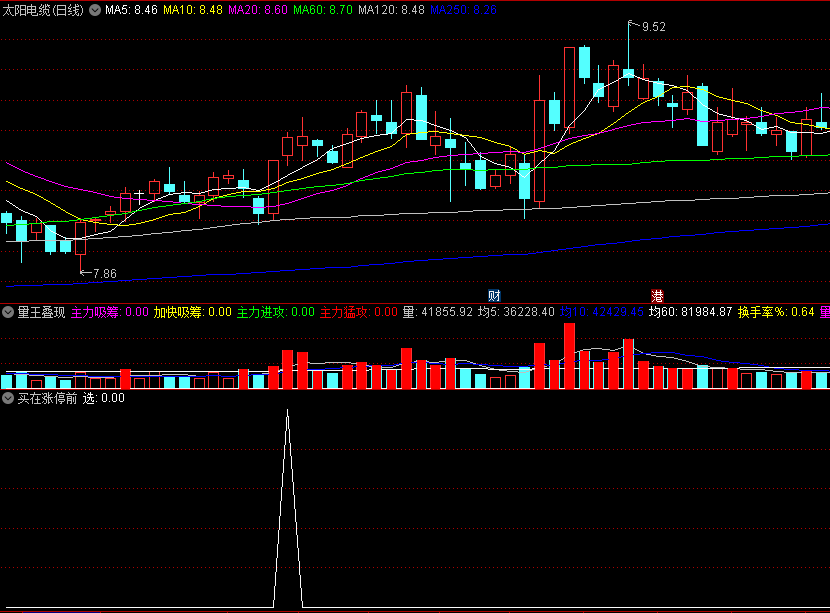Open the 太阳电缆 main chart indicator dropdown
The height and width of the screenshot is (613, 830).
point(95,10)
